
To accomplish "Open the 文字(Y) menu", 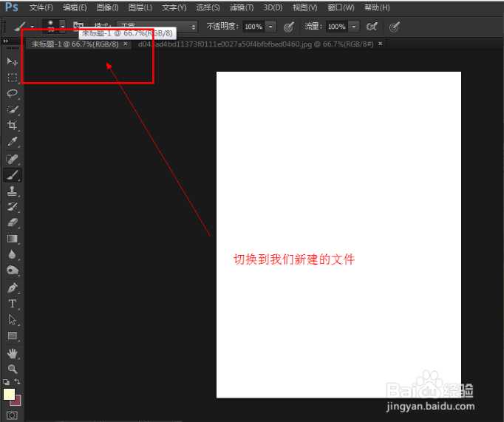I will click(x=174, y=7).
